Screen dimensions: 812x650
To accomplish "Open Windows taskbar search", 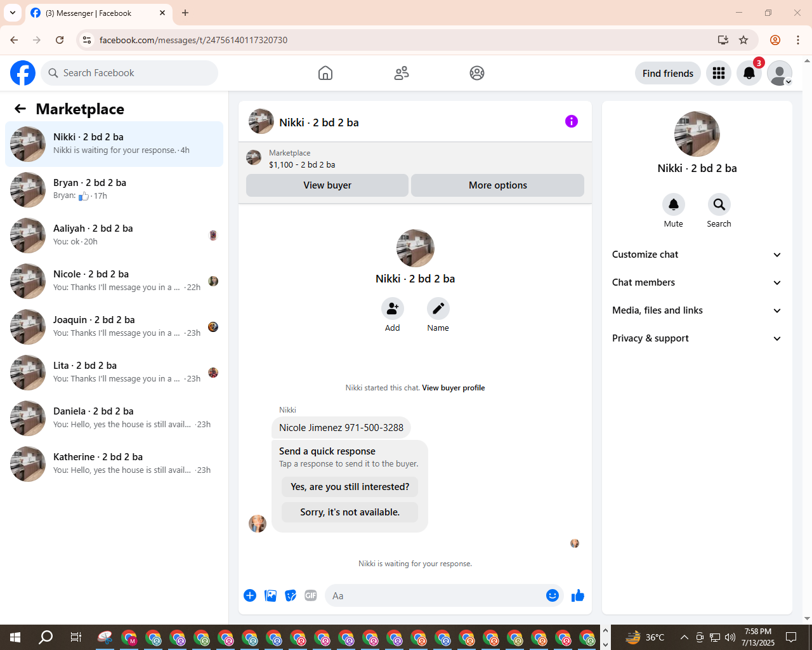I will pos(46,637).
